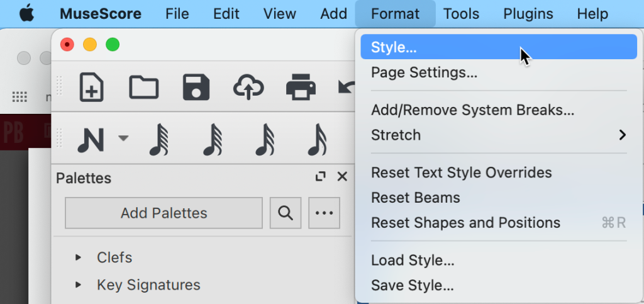The width and height of the screenshot is (644, 304).
Task: Upload score online with cloud icon
Action: [248, 87]
